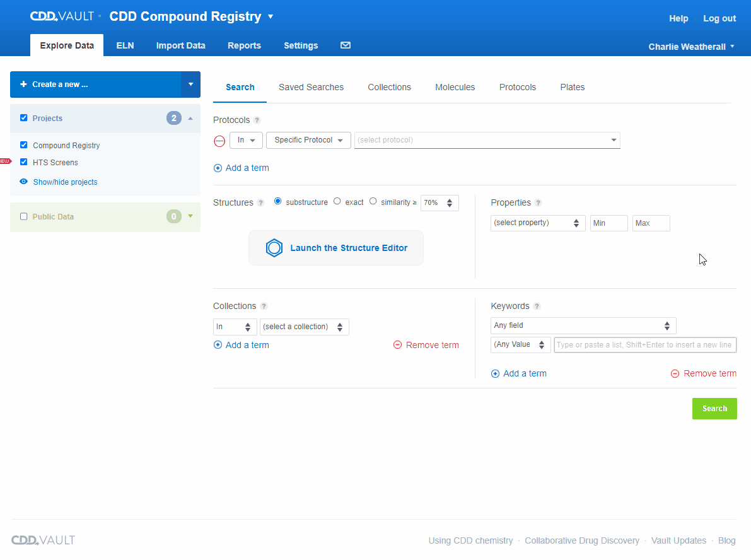
Task: Click Add a term under Keywords
Action: tap(519, 374)
